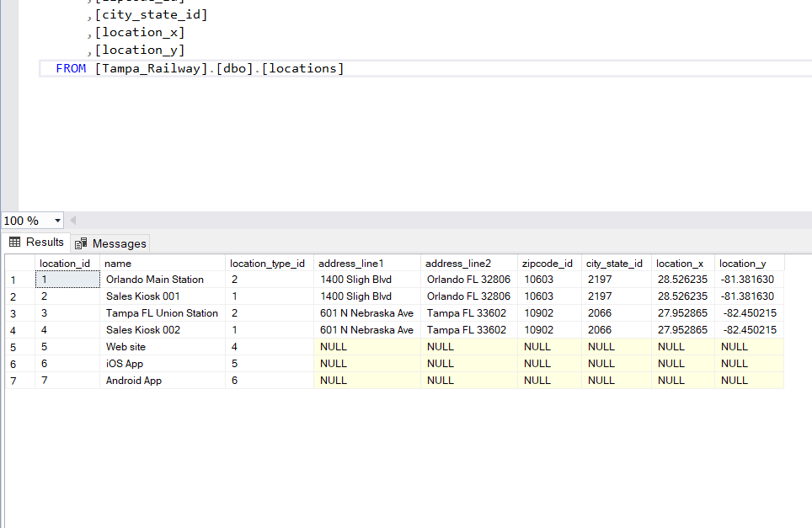Click location_y -81.381630 in Sales Kiosk 001 row

pos(749,296)
